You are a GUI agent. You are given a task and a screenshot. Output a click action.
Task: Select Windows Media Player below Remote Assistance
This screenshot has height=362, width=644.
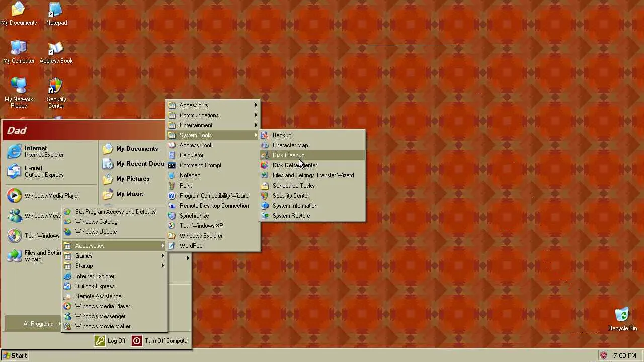tap(114, 306)
